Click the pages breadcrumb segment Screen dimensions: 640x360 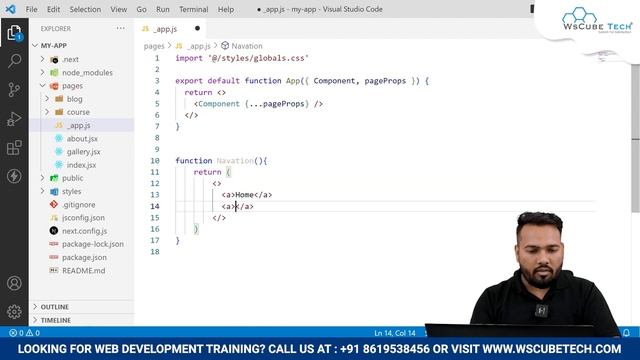point(154,46)
